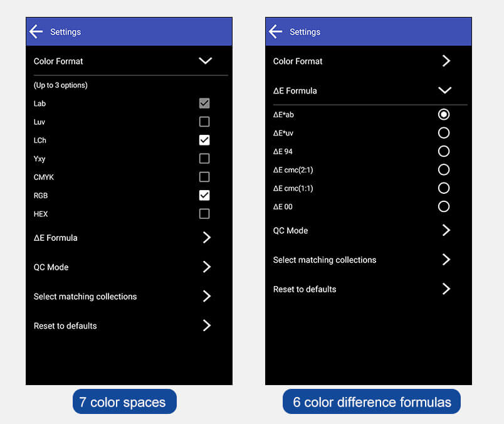Tap the back arrow in left Settings screen
This screenshot has height=424, width=504.
pyautogui.click(x=36, y=31)
